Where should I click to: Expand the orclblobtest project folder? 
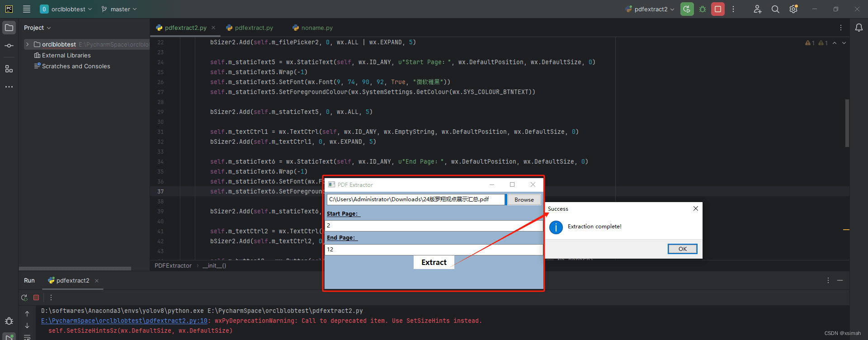[28, 44]
